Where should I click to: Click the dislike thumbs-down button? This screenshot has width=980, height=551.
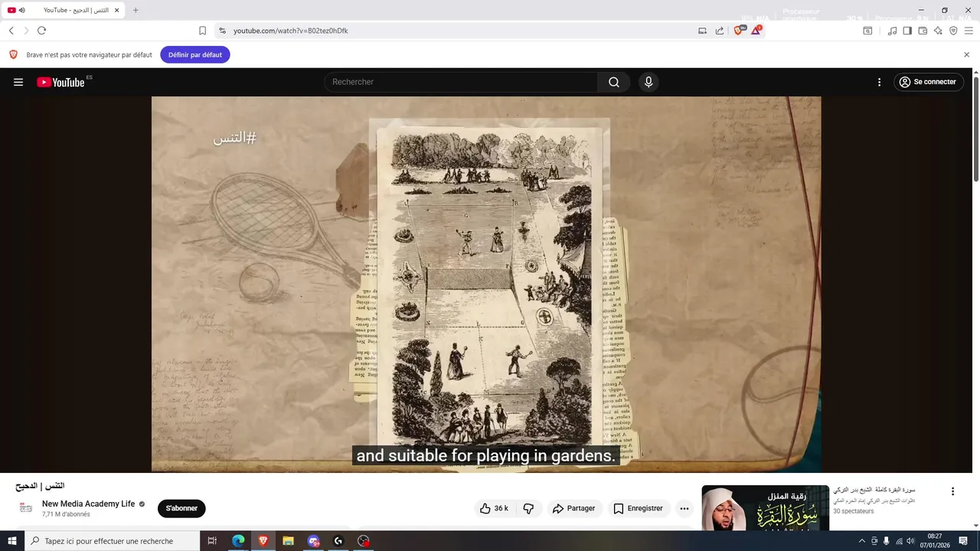coord(528,508)
